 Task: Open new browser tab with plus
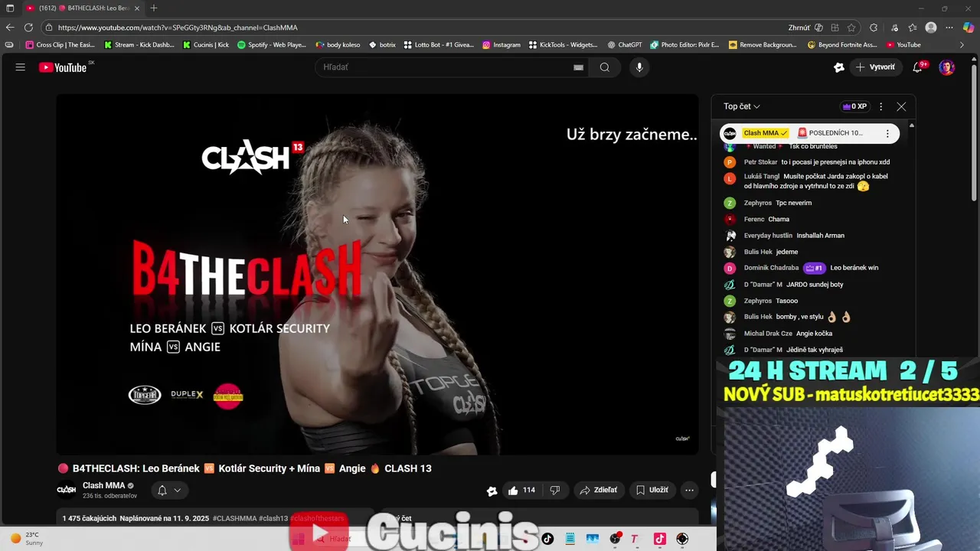(154, 8)
